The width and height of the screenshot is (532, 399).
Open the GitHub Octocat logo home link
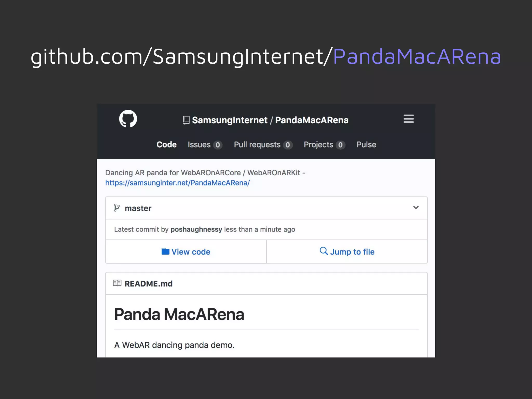pyautogui.click(x=128, y=119)
